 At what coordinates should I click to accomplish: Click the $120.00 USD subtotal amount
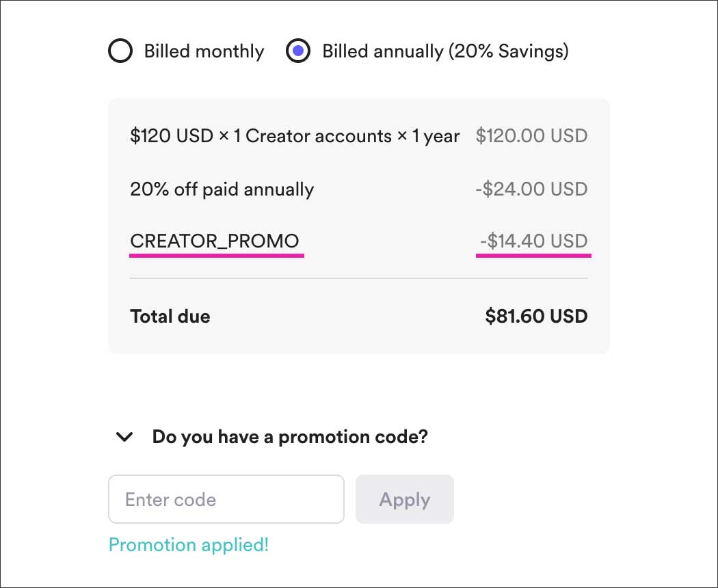click(531, 136)
